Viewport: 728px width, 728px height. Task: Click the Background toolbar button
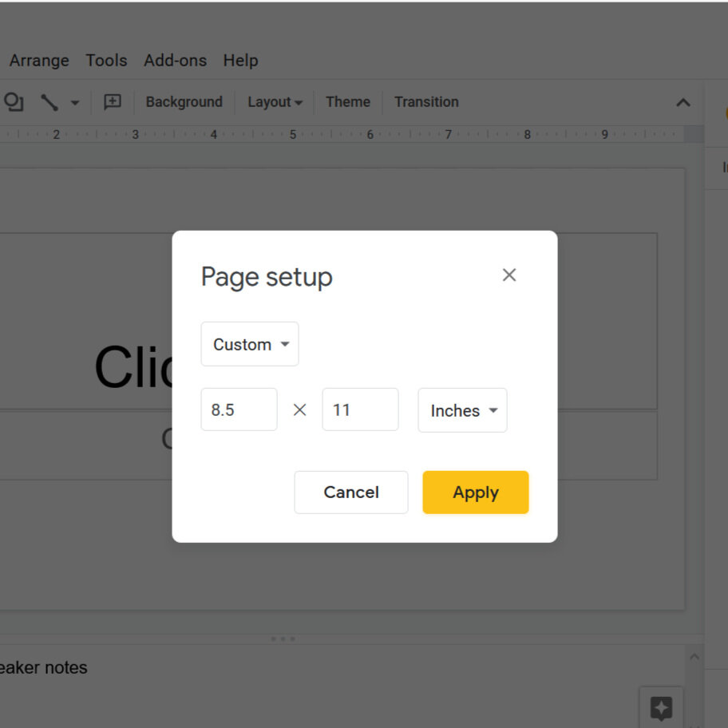(184, 101)
